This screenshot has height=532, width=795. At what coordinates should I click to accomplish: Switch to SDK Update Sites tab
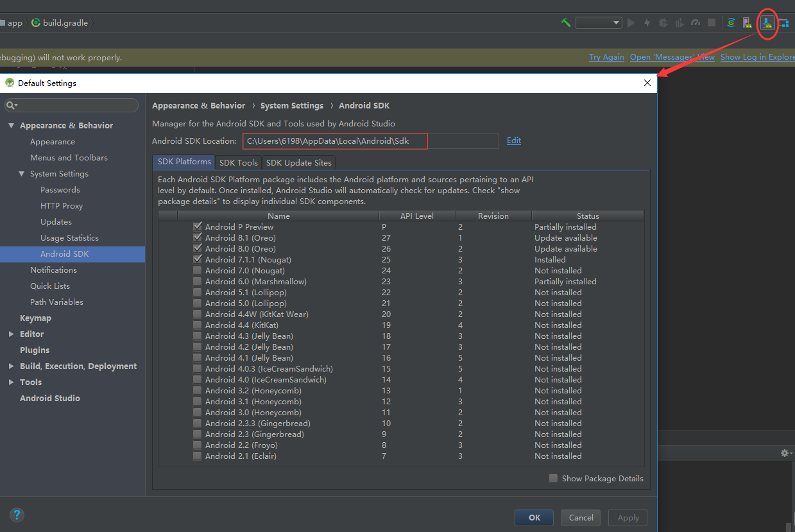pos(298,162)
